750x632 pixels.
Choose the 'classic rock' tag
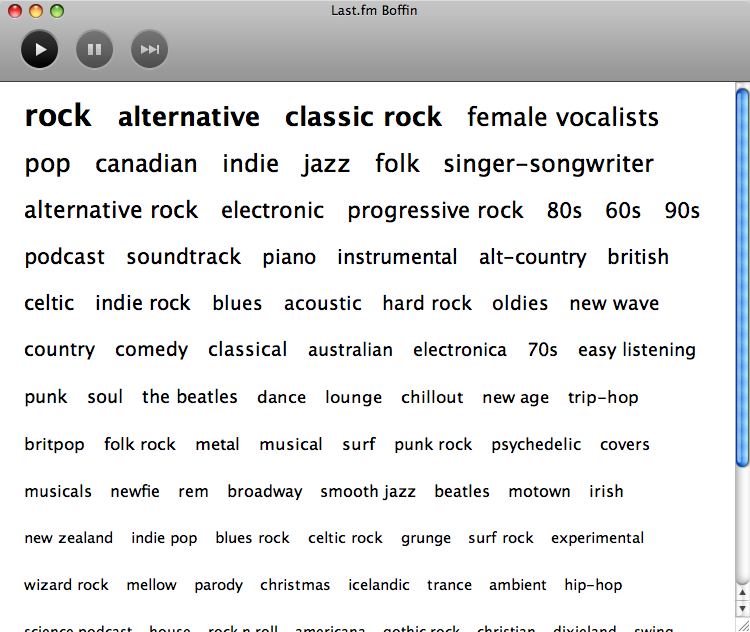(x=363, y=117)
